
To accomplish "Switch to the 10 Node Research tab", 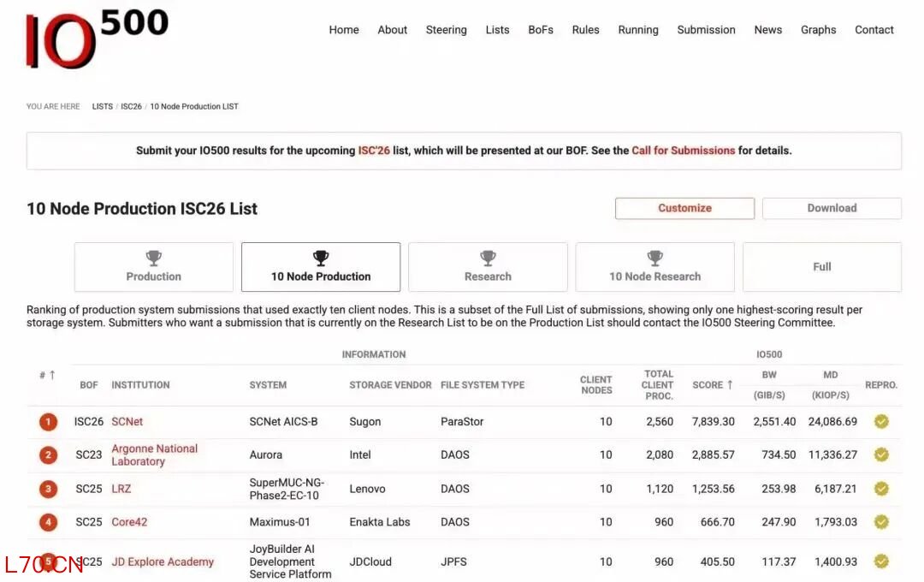I will coord(655,267).
